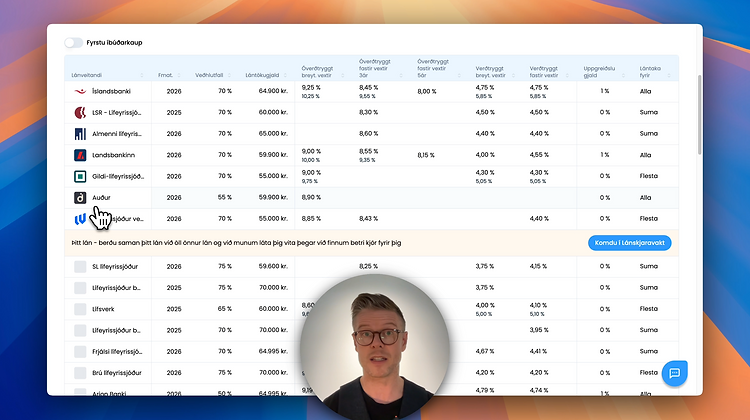Click the Þitt lán comparison banner text

point(236,243)
